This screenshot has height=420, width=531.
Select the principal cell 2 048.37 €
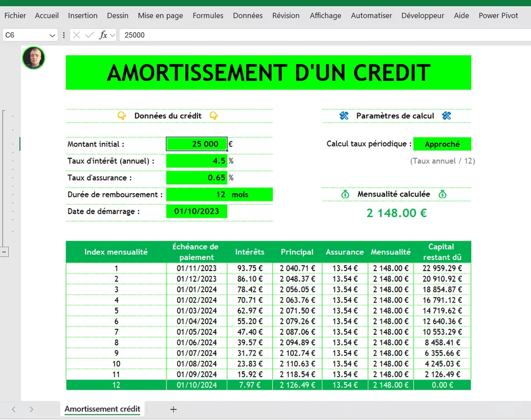tap(298, 279)
